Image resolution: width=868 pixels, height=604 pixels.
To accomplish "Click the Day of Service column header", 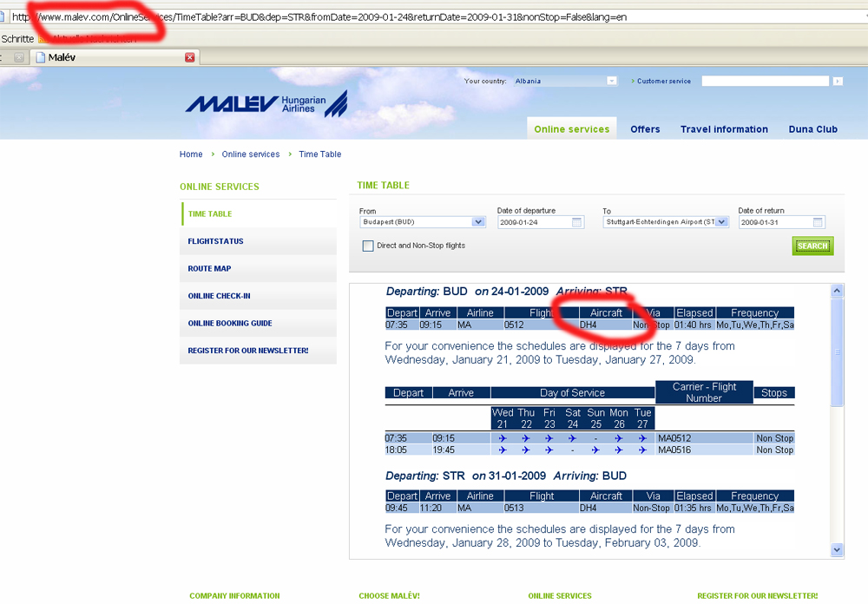I will click(572, 392).
